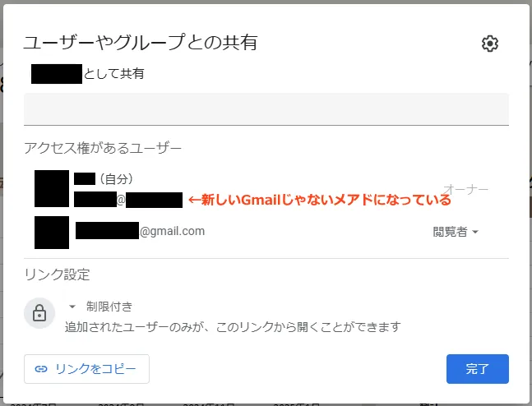Focus the add users or groups field
Viewport: 532px width, 406px height.
266,109
